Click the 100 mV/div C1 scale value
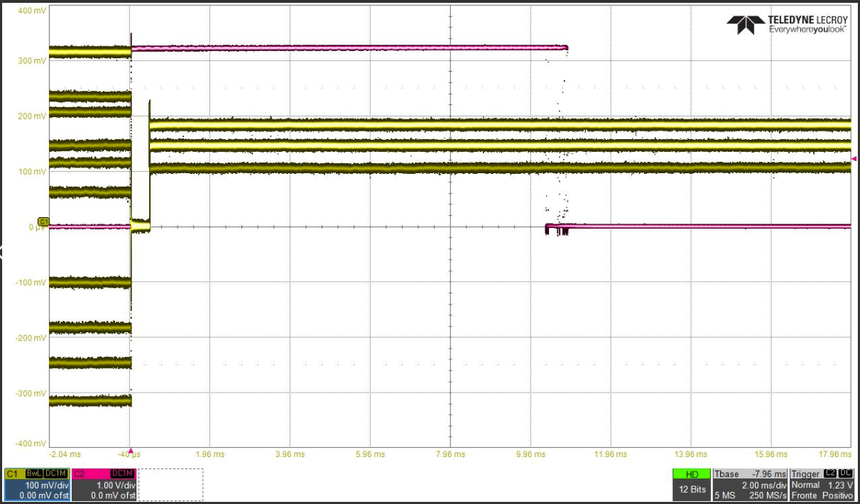 coord(47,485)
